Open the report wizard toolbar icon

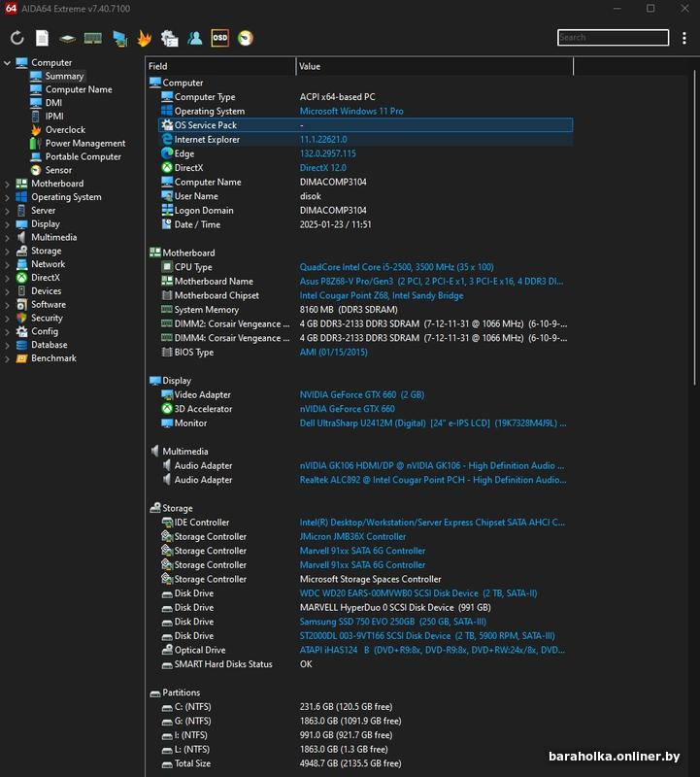(170, 38)
